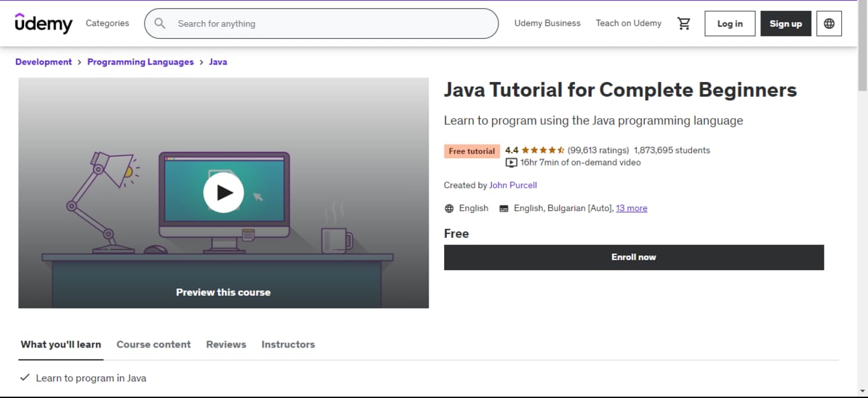Go to Java breadcrumb
868x398 pixels.
pyautogui.click(x=218, y=62)
